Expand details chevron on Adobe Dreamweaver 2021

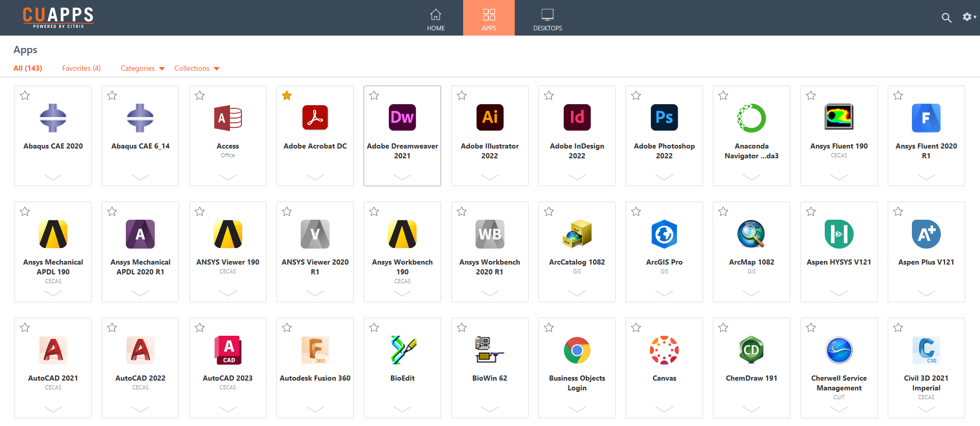pyautogui.click(x=402, y=177)
